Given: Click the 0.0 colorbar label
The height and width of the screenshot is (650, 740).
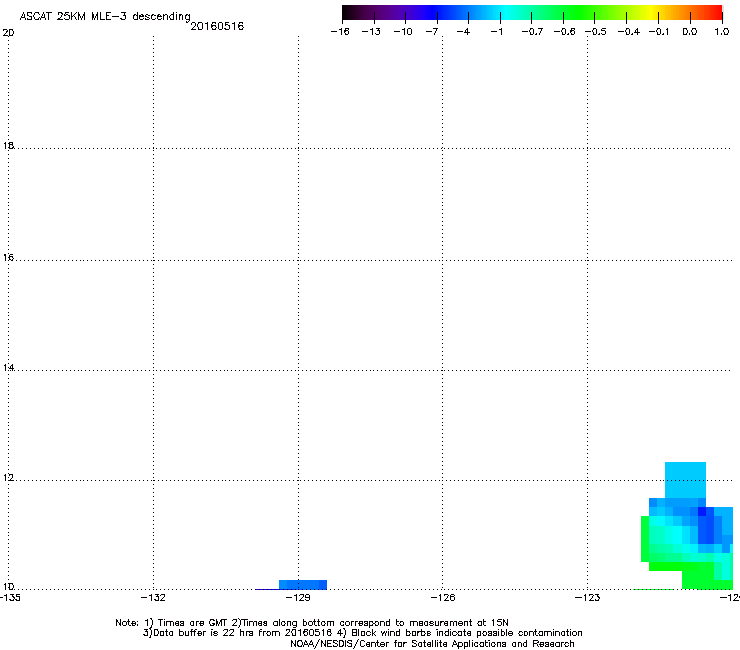Looking at the screenshot, I should 690,32.
